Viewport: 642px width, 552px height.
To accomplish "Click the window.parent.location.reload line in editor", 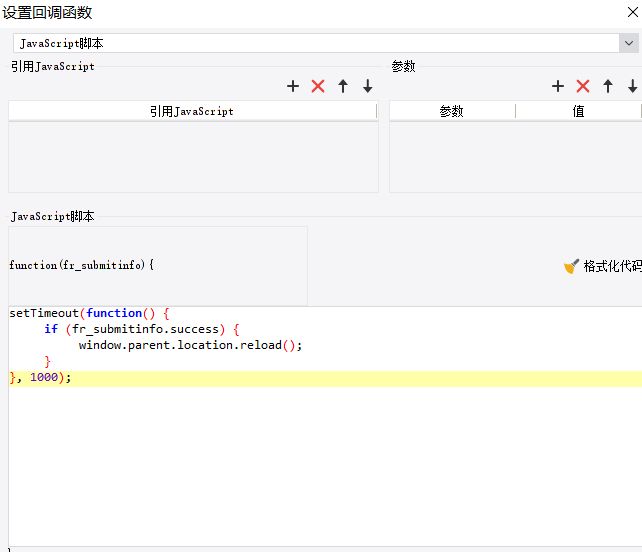I will tap(190, 346).
